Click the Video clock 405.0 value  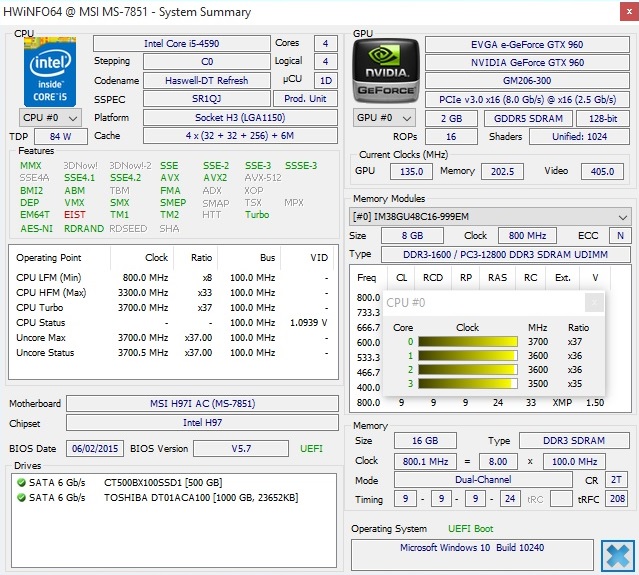602,171
